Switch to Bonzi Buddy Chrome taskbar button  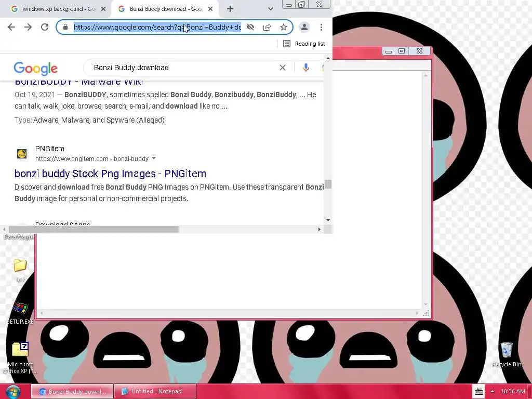coord(72,392)
